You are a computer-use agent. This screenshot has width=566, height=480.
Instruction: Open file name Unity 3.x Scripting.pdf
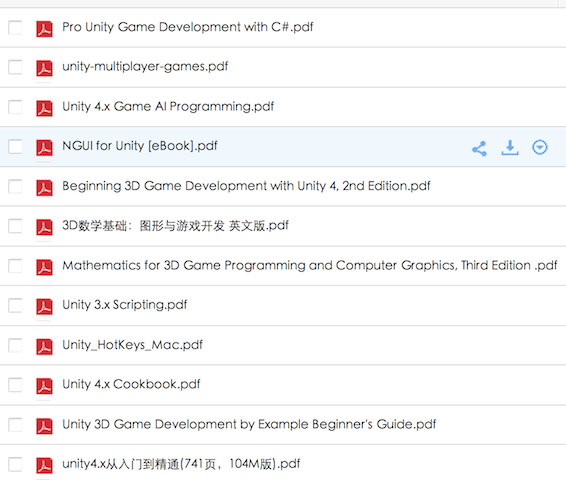pyautogui.click(x=125, y=305)
